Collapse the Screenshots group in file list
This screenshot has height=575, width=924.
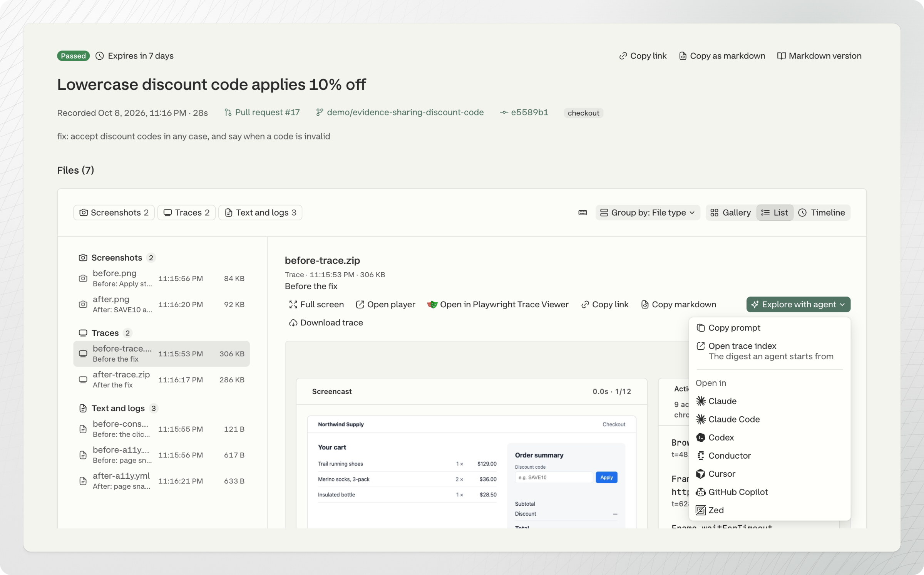(x=117, y=258)
